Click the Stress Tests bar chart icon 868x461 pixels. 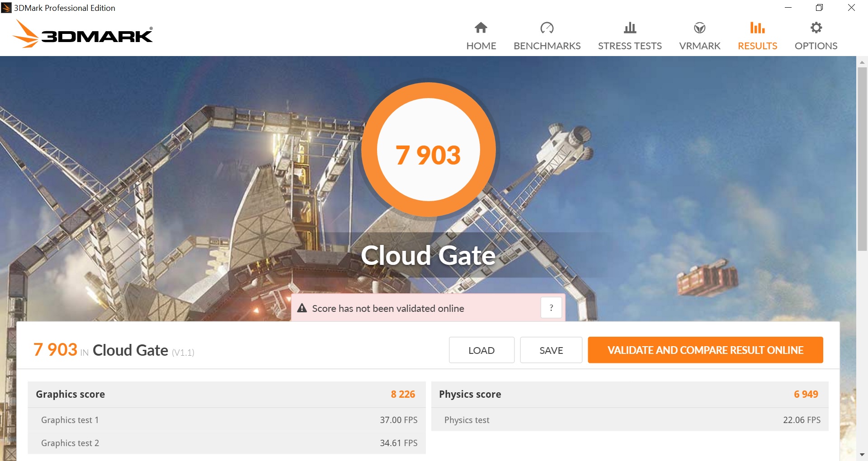630,28
